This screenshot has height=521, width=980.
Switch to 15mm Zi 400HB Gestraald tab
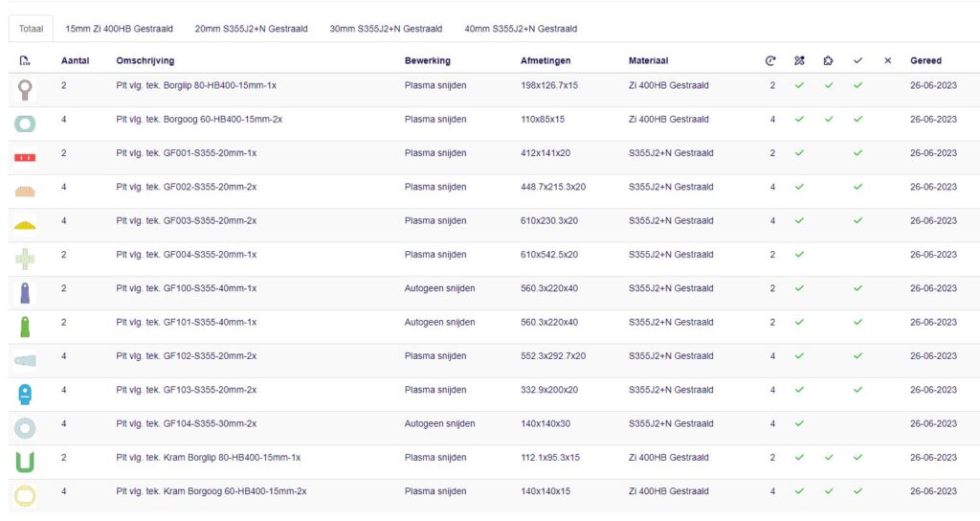(119, 29)
